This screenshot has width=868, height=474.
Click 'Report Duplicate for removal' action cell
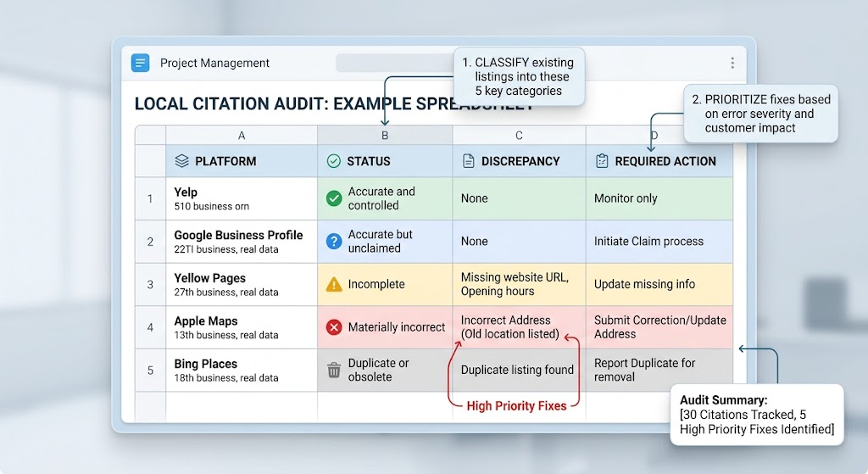tap(659, 371)
